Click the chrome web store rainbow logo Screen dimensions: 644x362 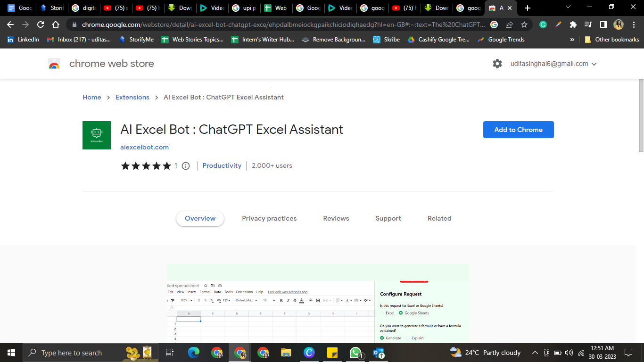54,63
